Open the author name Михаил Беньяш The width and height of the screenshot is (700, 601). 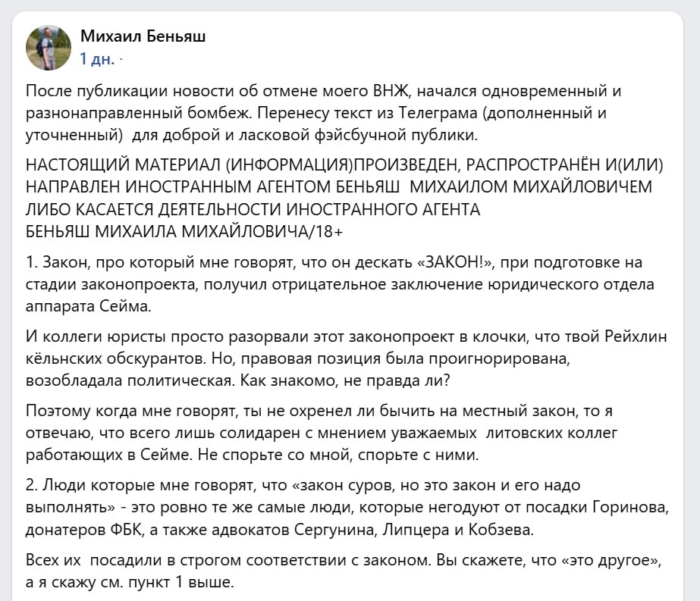143,36
